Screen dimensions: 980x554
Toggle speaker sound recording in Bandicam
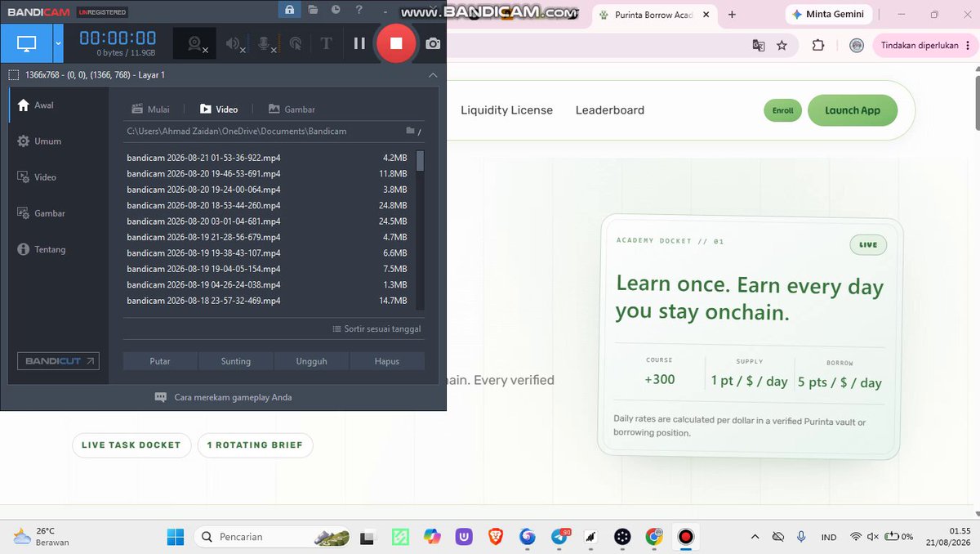click(234, 44)
